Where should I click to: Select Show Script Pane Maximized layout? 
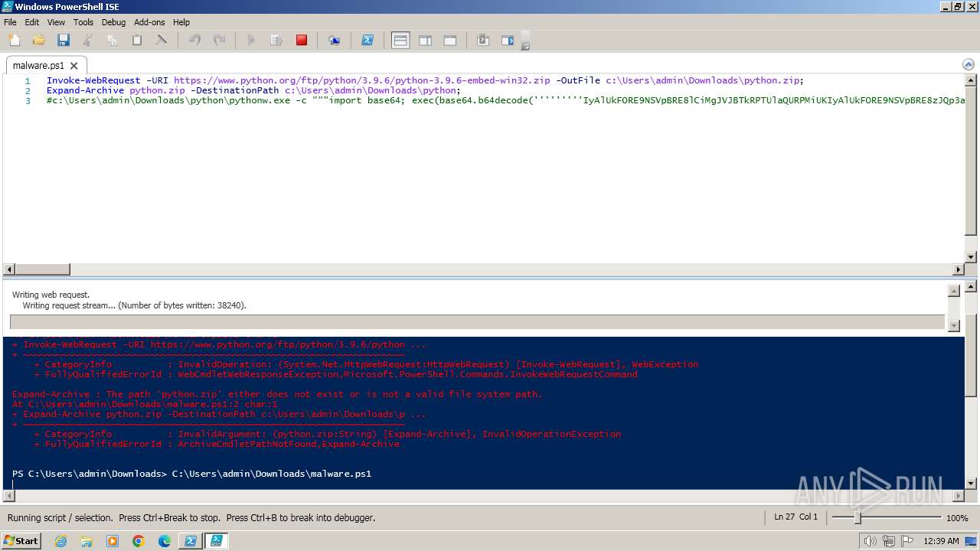450,41
